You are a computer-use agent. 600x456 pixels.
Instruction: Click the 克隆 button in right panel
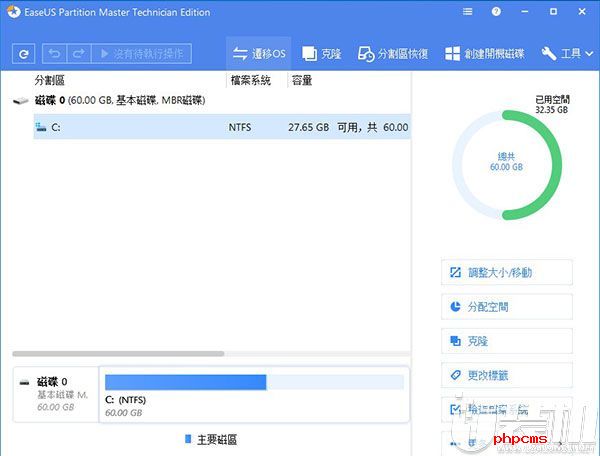coord(507,341)
